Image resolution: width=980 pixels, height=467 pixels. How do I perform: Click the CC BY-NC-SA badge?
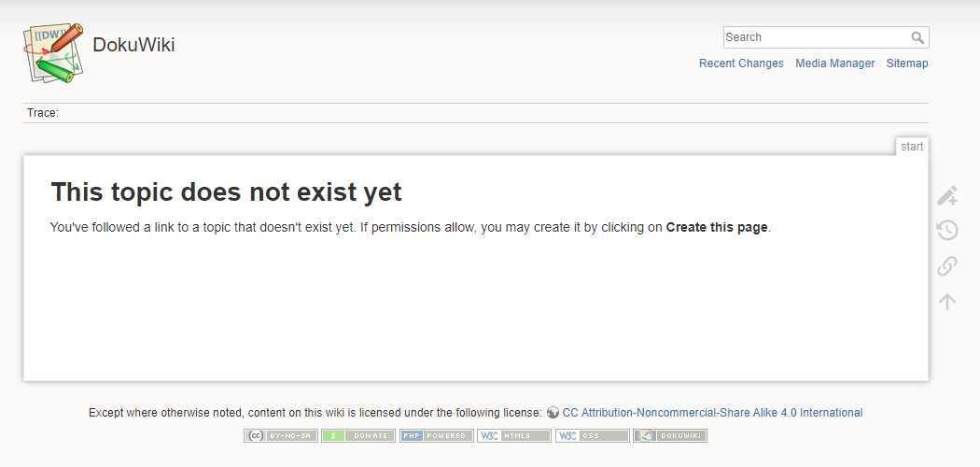click(281, 436)
